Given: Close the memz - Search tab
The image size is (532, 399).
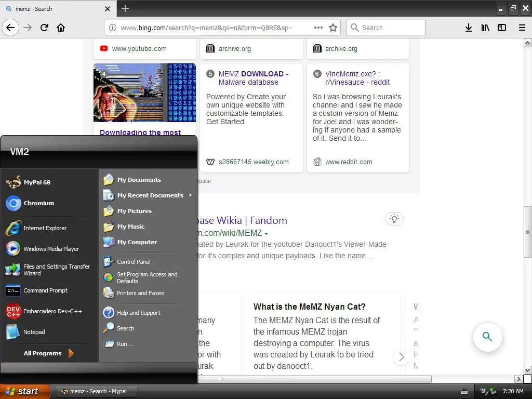Looking at the screenshot, I should click(107, 9).
